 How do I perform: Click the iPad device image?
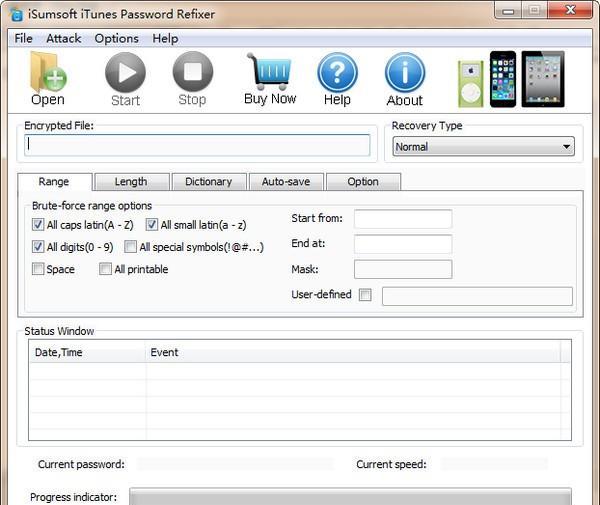543,79
